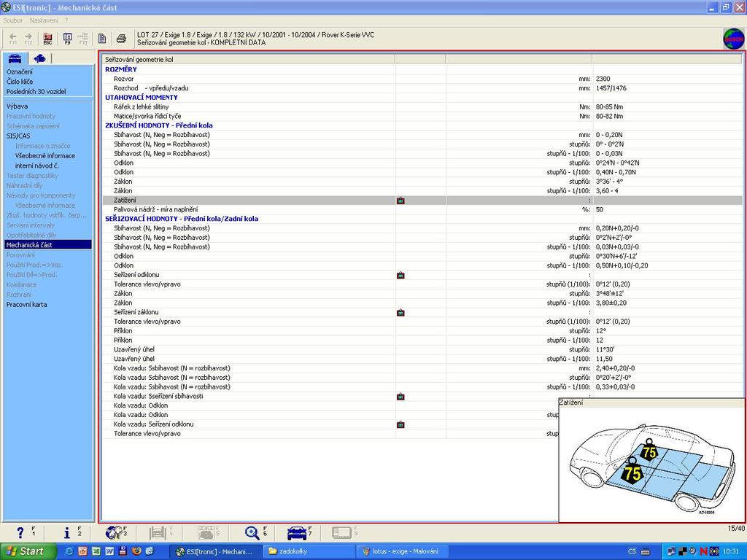
Task: Open SIS/CAS sidebar entry
Action: (18, 136)
